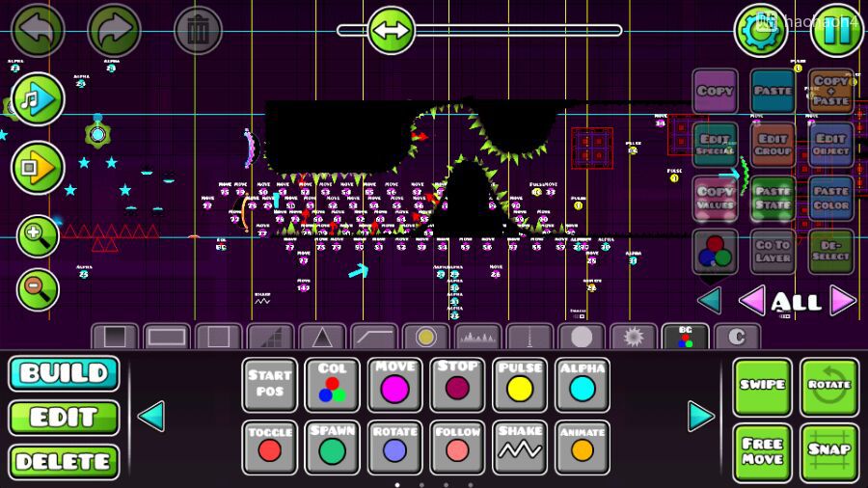
Task: Open the thin pillar objects tab
Action: (529, 336)
